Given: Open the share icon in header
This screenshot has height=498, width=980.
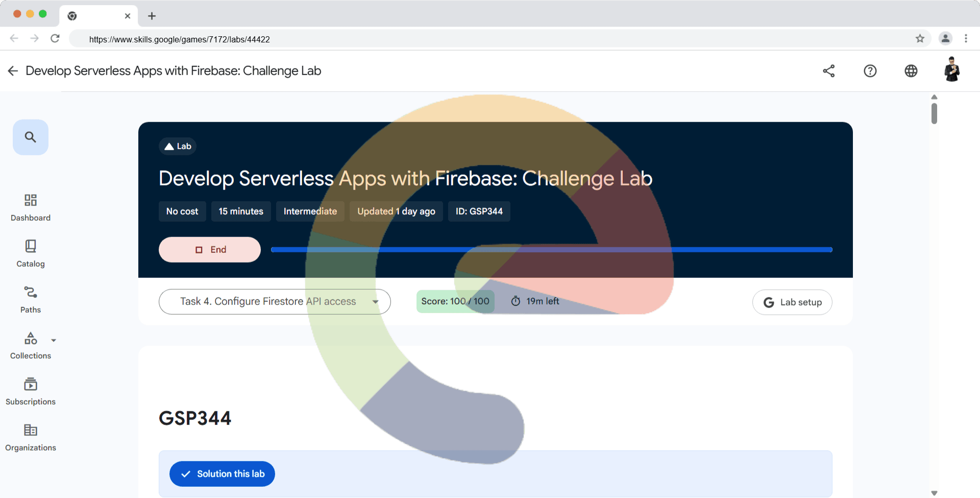Looking at the screenshot, I should point(829,71).
